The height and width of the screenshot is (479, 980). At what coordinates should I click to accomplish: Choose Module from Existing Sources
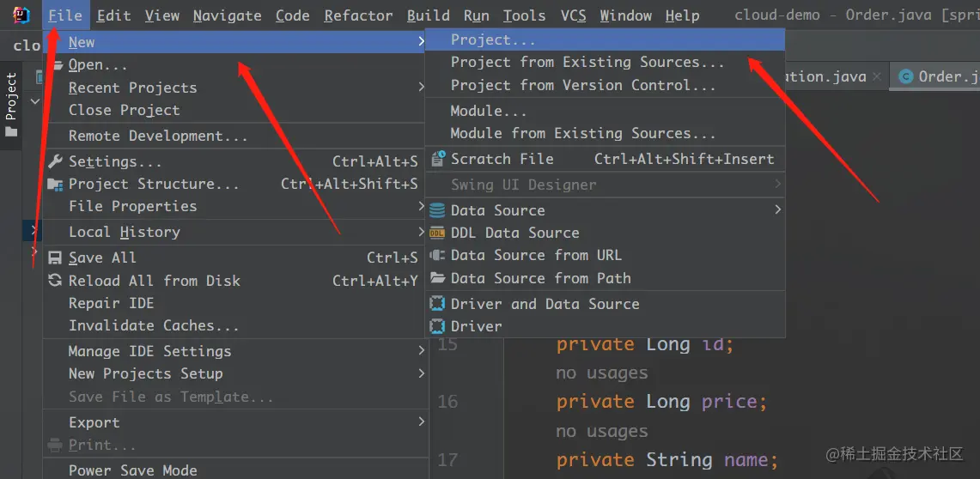582,133
